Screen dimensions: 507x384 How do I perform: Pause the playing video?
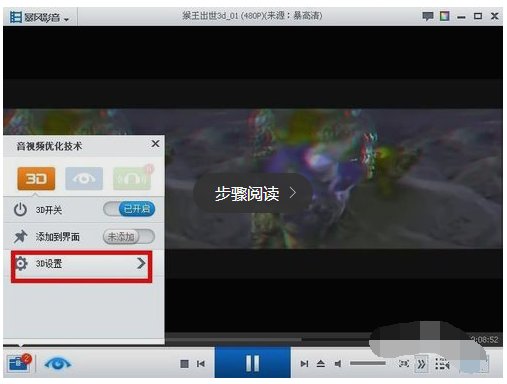(252, 363)
